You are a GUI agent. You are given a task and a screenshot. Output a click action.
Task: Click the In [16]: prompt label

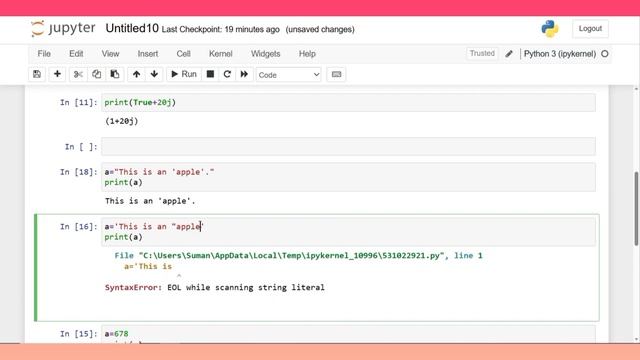point(79,227)
